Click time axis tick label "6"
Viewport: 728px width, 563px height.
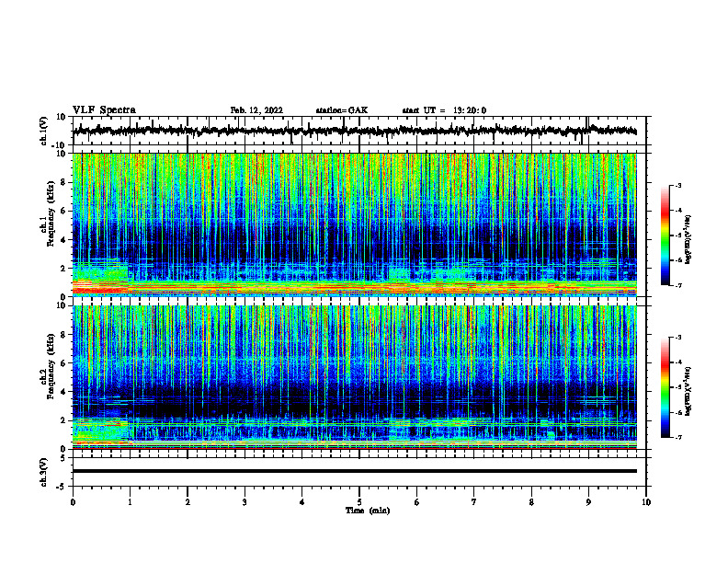click(x=417, y=502)
